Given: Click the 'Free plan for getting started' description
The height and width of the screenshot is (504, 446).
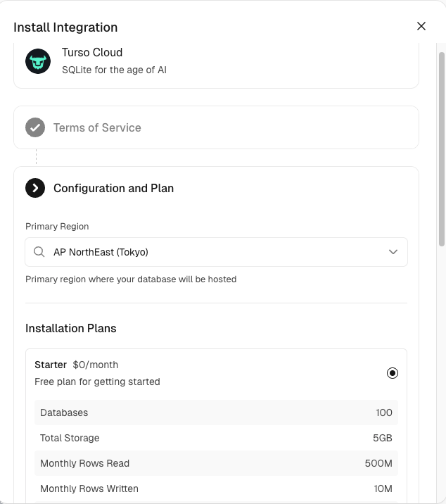Looking at the screenshot, I should tap(97, 382).
